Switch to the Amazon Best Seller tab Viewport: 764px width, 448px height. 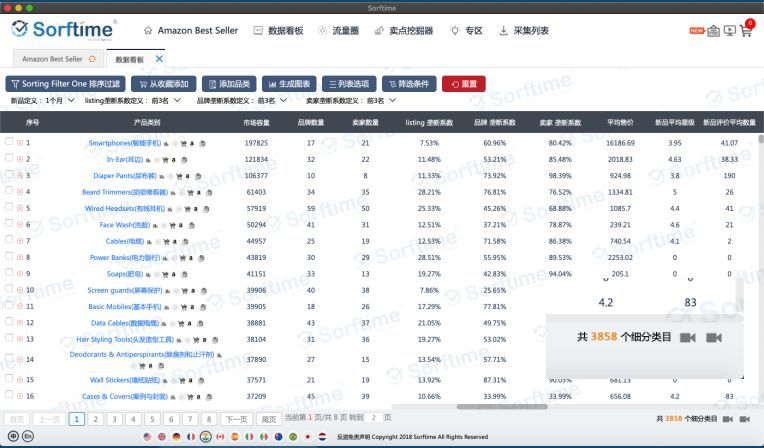(58, 59)
